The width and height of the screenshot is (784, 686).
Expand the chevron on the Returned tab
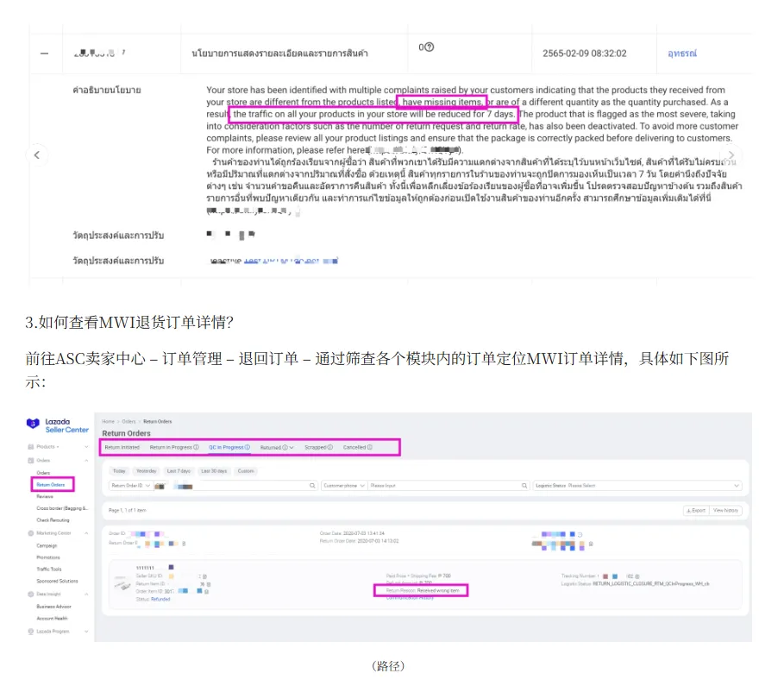pos(293,447)
